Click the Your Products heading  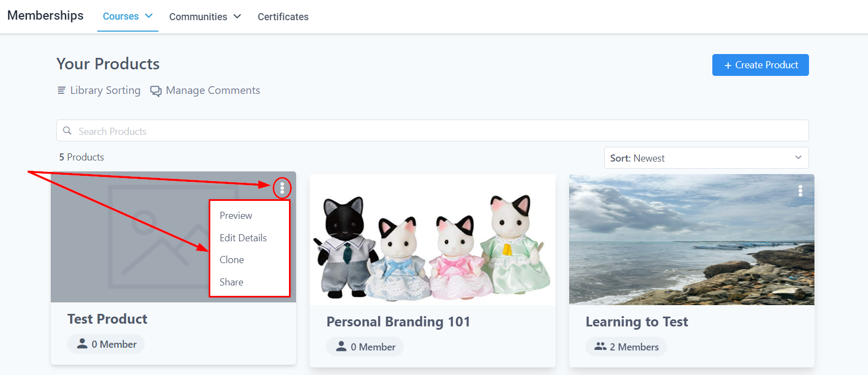[108, 64]
